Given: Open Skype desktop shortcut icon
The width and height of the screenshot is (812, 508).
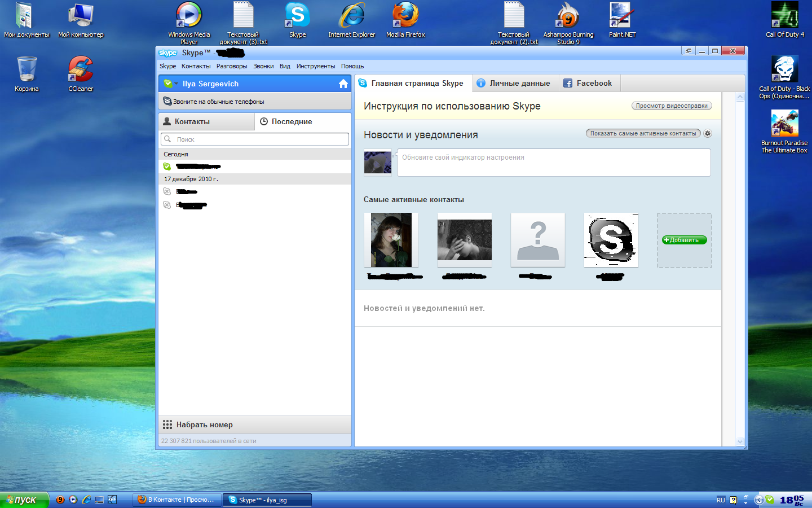Looking at the screenshot, I should (x=297, y=20).
